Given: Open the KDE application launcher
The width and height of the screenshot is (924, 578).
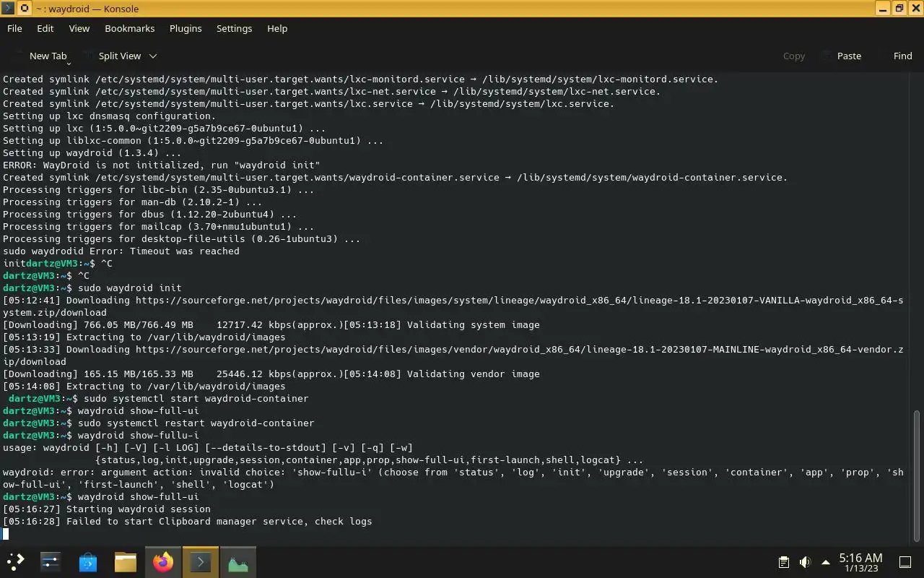Looking at the screenshot, I should tap(16, 561).
